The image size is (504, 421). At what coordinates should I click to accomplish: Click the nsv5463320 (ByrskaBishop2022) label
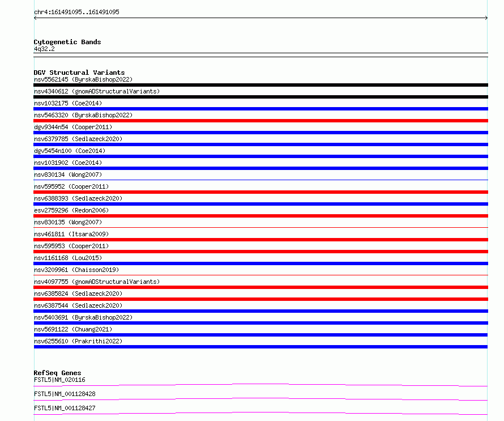pos(83,115)
